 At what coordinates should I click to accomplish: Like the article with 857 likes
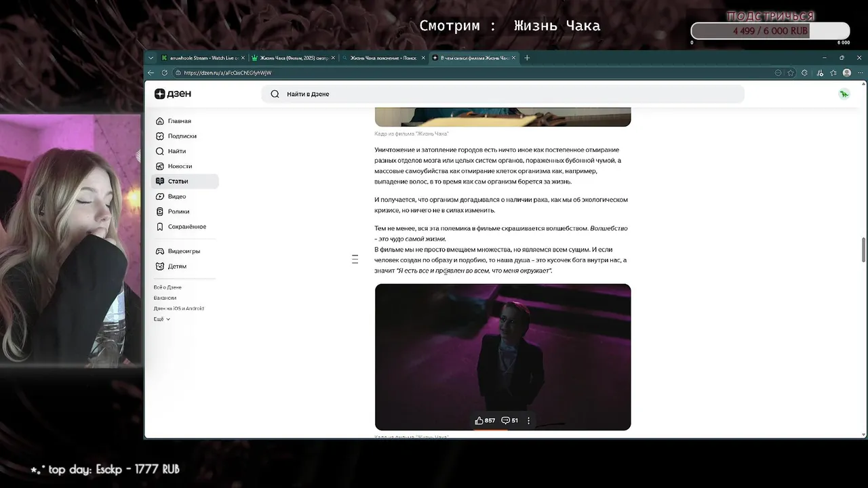tap(485, 420)
